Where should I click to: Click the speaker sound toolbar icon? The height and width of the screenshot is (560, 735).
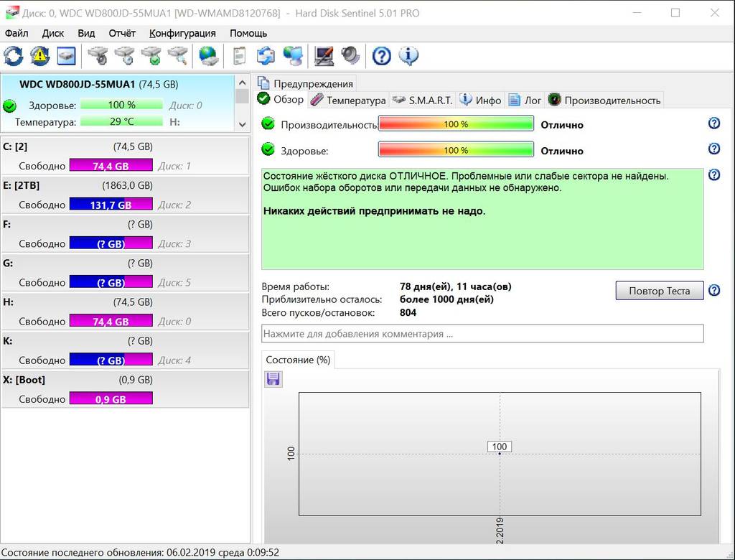point(350,55)
